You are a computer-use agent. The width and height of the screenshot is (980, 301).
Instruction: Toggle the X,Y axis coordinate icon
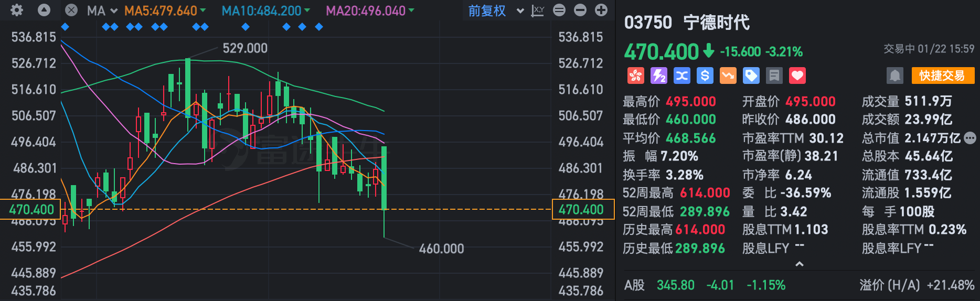click(x=538, y=10)
